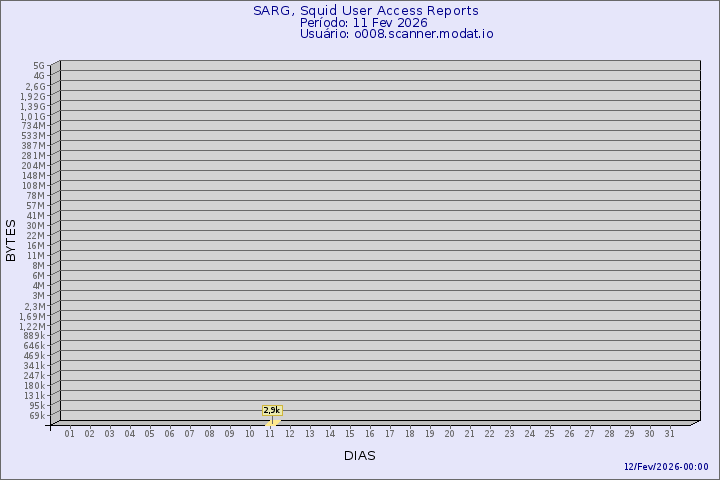Click the 5G label on the bytes axis

(39, 66)
